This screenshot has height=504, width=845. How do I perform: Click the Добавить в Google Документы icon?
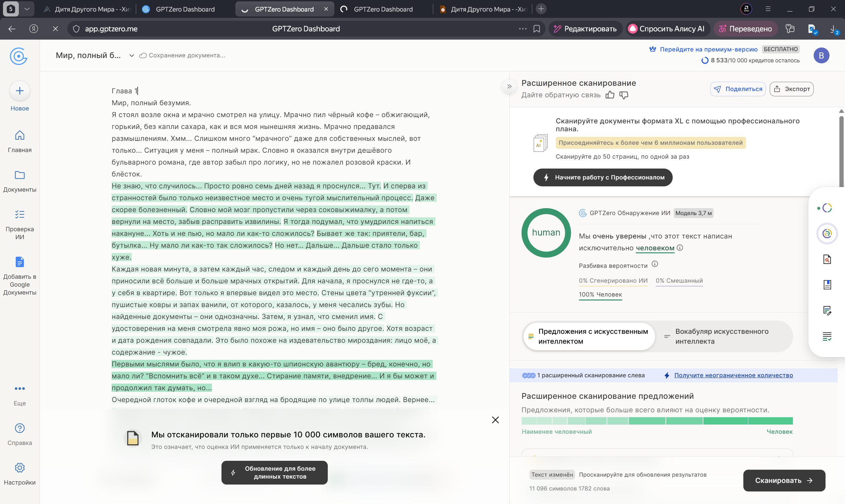click(x=20, y=262)
